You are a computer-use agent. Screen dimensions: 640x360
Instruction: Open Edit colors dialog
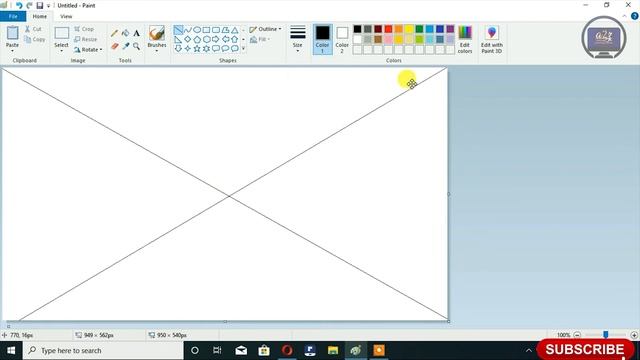point(465,39)
